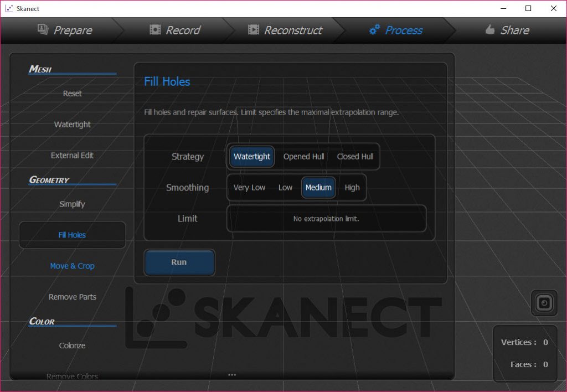Open the Share tab
567x392 pixels.
[507, 30]
